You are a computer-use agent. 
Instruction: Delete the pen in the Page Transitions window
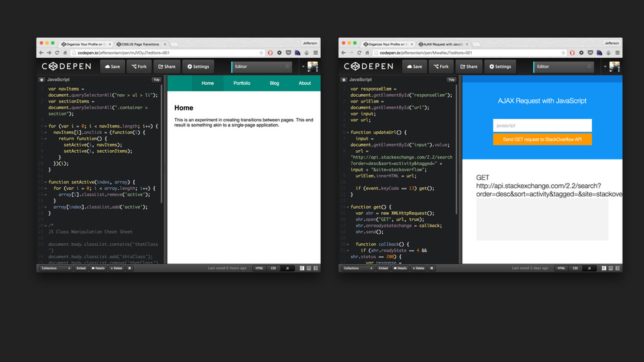point(116,268)
